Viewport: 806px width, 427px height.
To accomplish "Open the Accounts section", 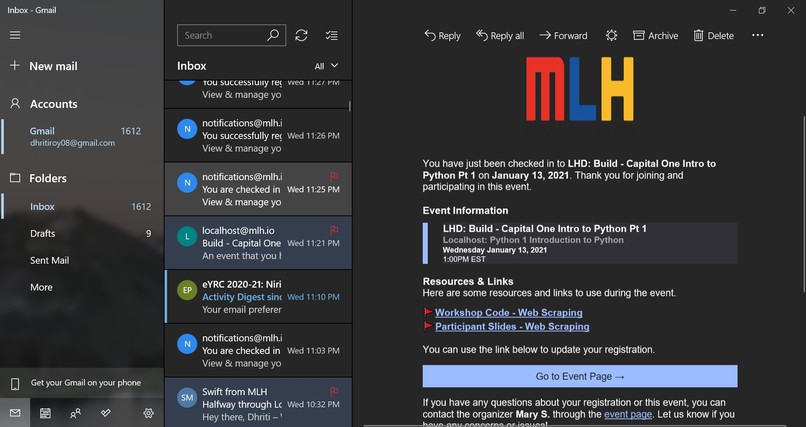I will tap(53, 104).
